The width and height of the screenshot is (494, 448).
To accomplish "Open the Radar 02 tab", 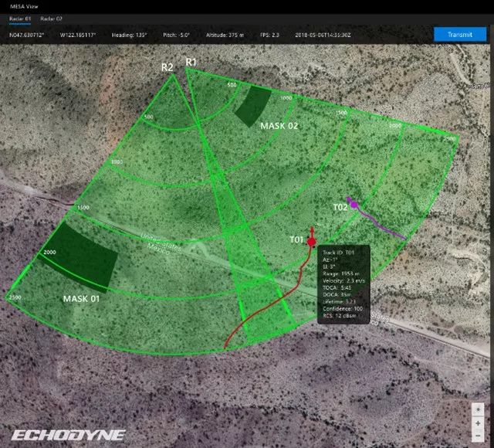I will (52, 18).
